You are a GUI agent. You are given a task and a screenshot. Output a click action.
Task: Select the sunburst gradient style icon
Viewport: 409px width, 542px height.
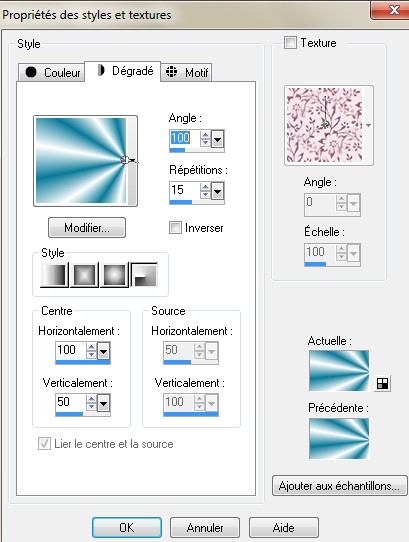tap(114, 275)
